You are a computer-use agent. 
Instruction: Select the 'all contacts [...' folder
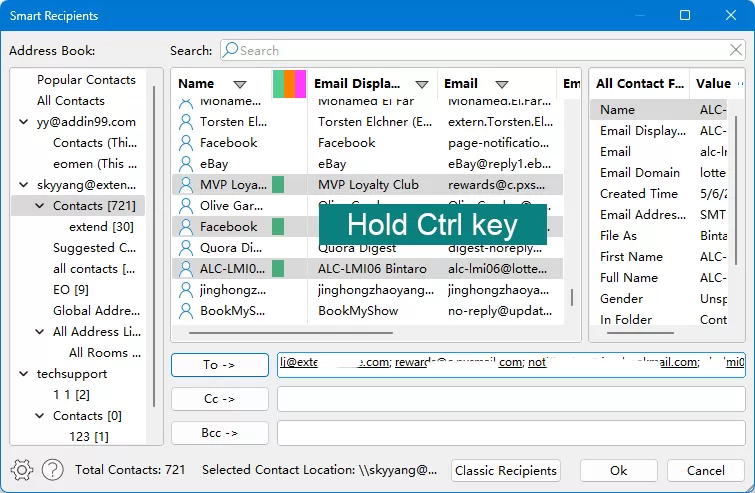(x=94, y=269)
